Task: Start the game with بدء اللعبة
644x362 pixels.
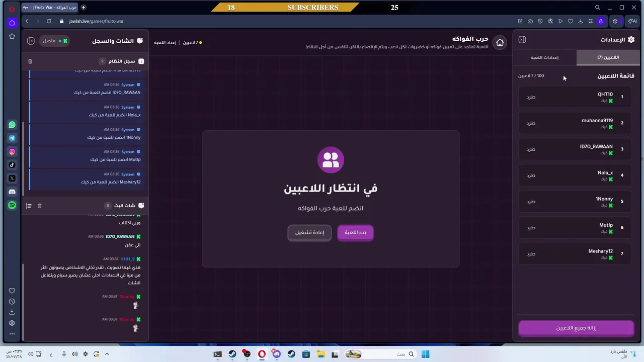Action: click(355, 232)
